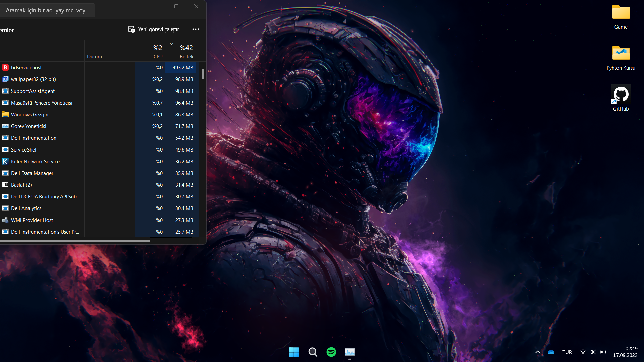This screenshot has height=362, width=644.
Task: Click the Task Manager taskbar icon
Action: tap(350, 352)
